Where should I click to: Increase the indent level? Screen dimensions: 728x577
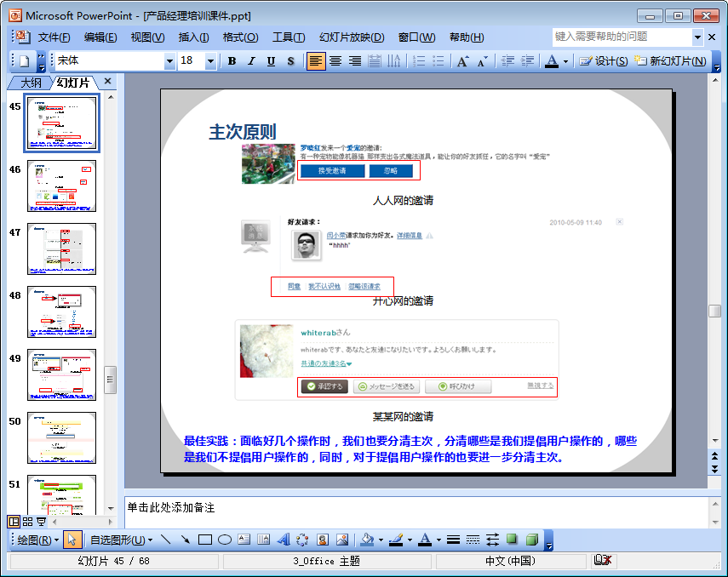point(527,60)
